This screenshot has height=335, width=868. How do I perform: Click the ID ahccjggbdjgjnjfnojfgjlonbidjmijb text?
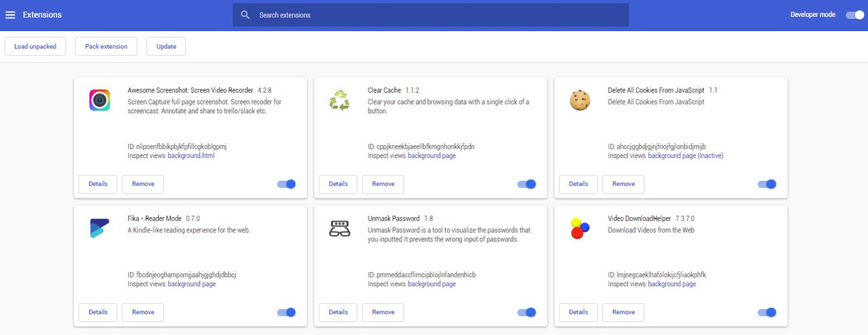[x=657, y=146]
